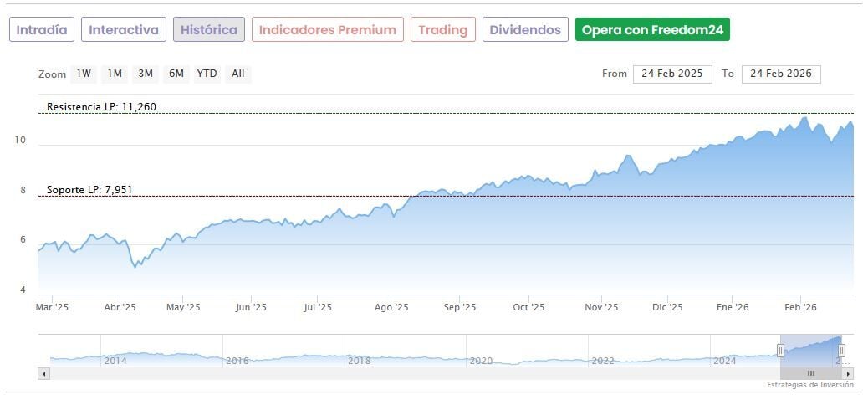
Task: Open the Intradía tab
Action: pos(42,30)
